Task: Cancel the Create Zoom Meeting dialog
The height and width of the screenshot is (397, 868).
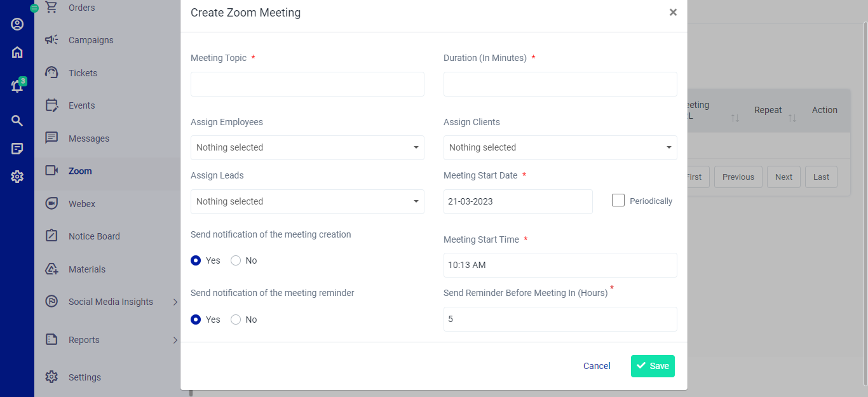Action: pos(597,366)
